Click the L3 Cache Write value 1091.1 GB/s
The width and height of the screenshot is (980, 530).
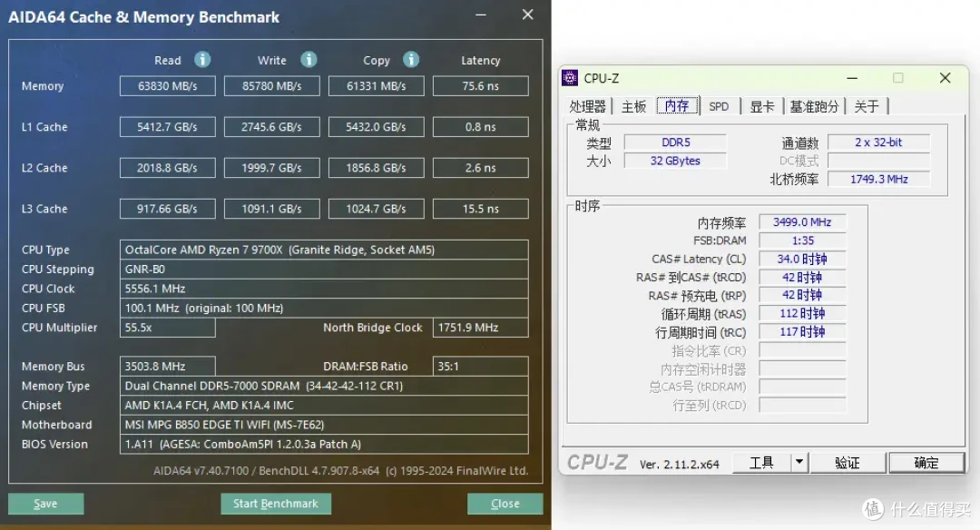pyautogui.click(x=272, y=209)
